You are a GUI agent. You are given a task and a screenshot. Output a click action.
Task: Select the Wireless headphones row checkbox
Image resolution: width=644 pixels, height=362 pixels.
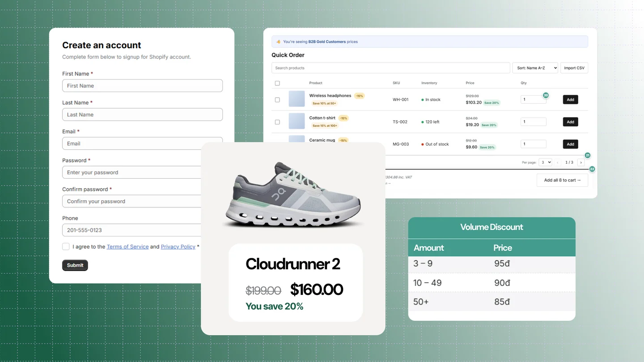[x=277, y=100]
